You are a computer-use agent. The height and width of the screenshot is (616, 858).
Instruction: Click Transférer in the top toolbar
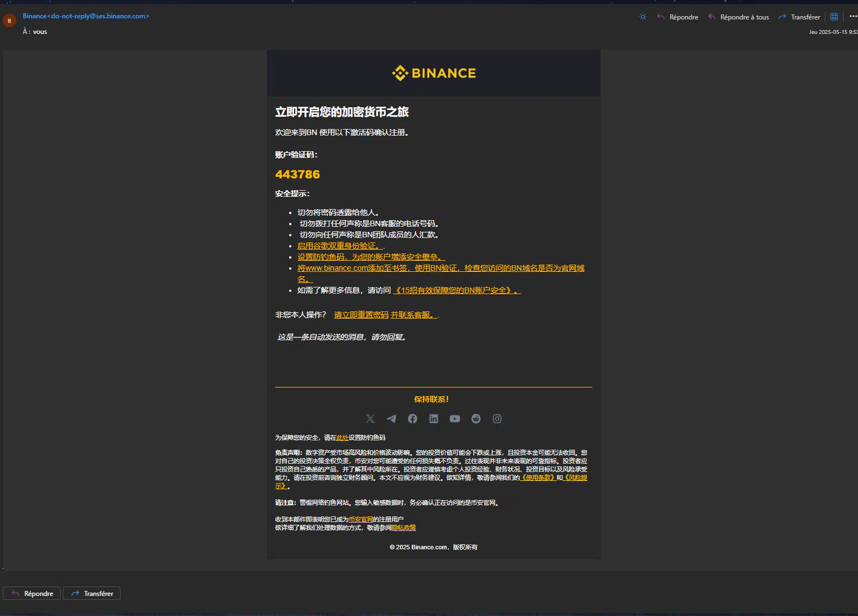pos(799,17)
